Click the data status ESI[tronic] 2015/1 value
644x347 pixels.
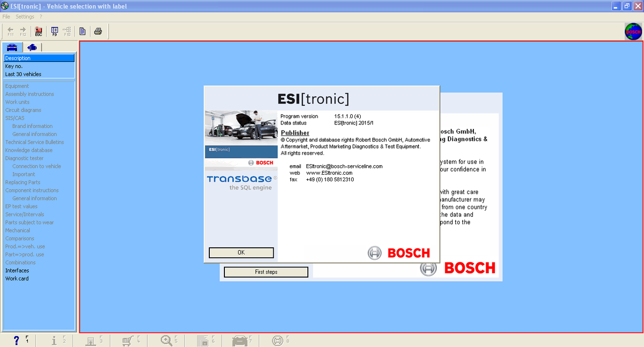354,123
